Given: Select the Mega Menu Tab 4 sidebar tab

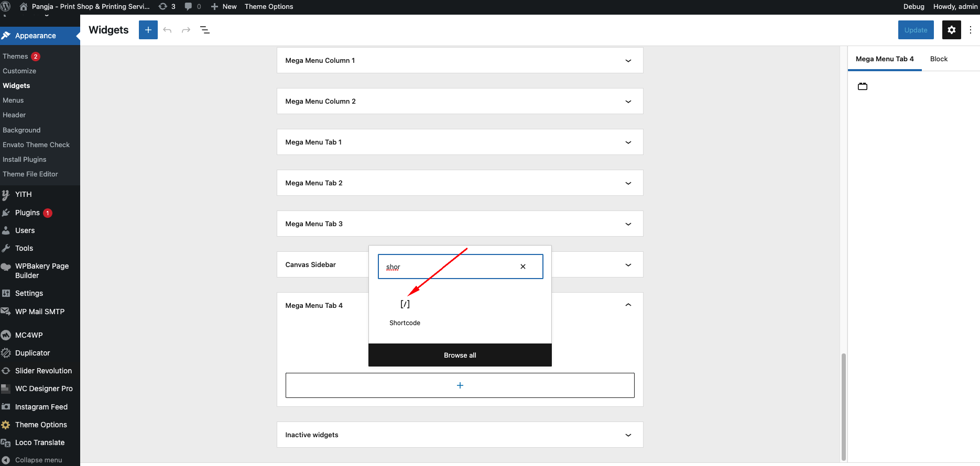Looking at the screenshot, I should click(x=885, y=59).
